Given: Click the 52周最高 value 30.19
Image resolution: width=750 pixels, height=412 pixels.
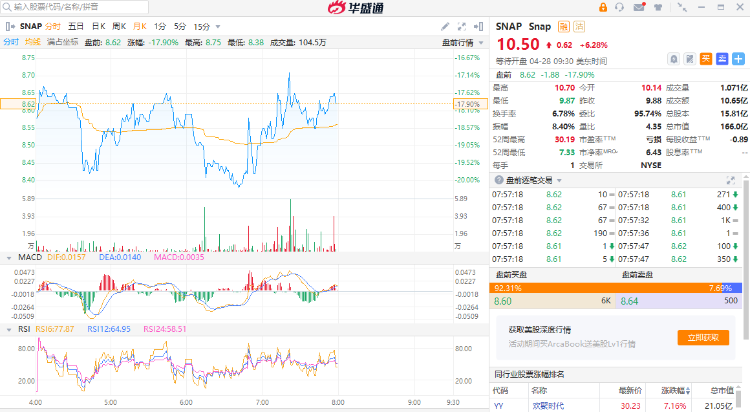Looking at the screenshot, I should pos(564,139).
